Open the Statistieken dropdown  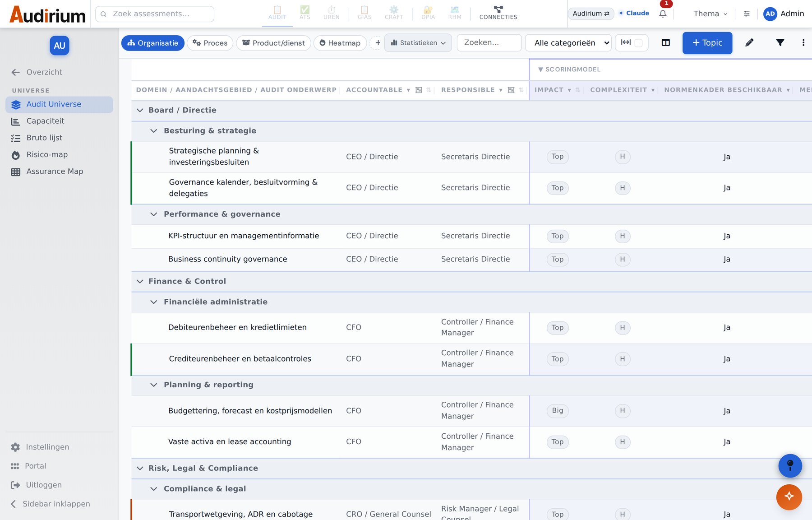click(x=418, y=43)
